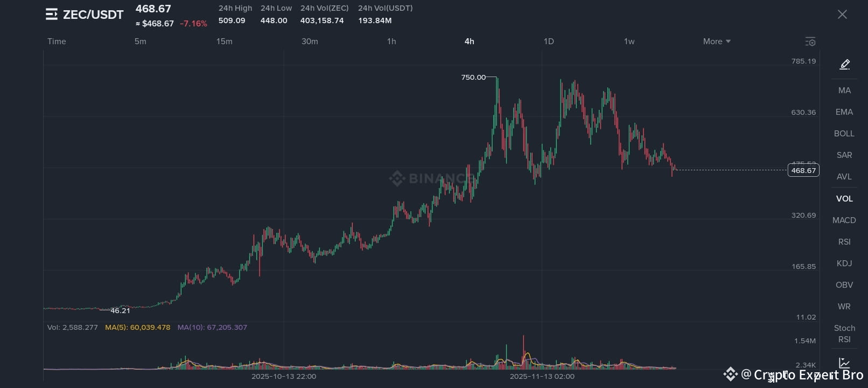The height and width of the screenshot is (388, 868).
Task: Toggle the EMA indicator
Action: (x=844, y=112)
